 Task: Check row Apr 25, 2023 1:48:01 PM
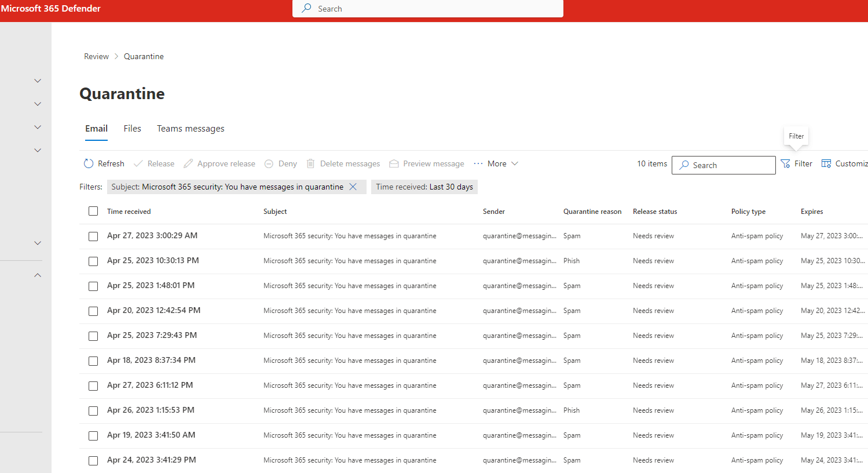(93, 286)
